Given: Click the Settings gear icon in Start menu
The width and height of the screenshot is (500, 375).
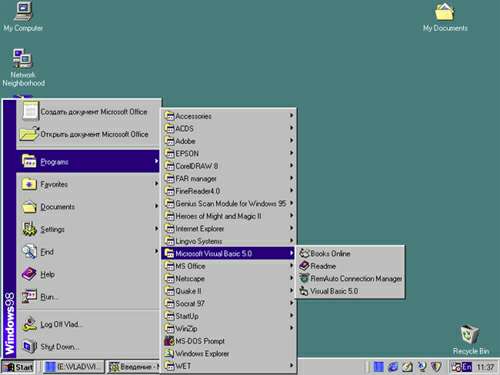Looking at the screenshot, I should [29, 229].
